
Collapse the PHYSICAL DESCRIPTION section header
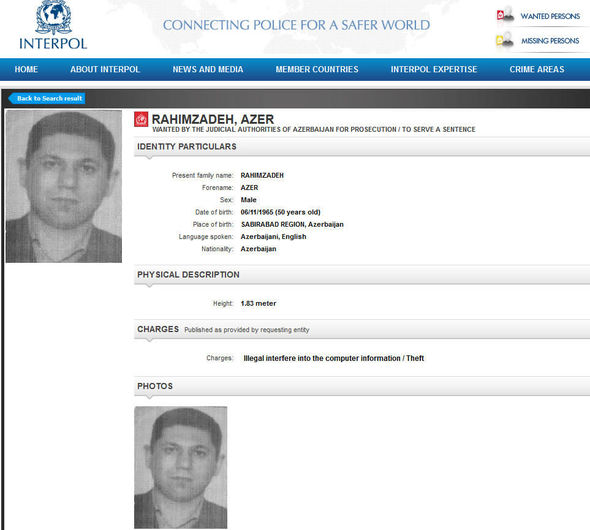coord(362,275)
